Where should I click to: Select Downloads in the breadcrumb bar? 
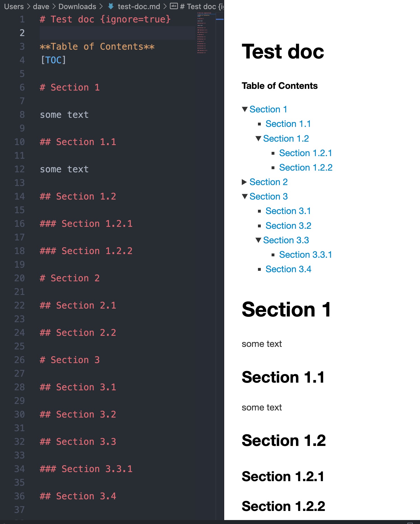77,6
